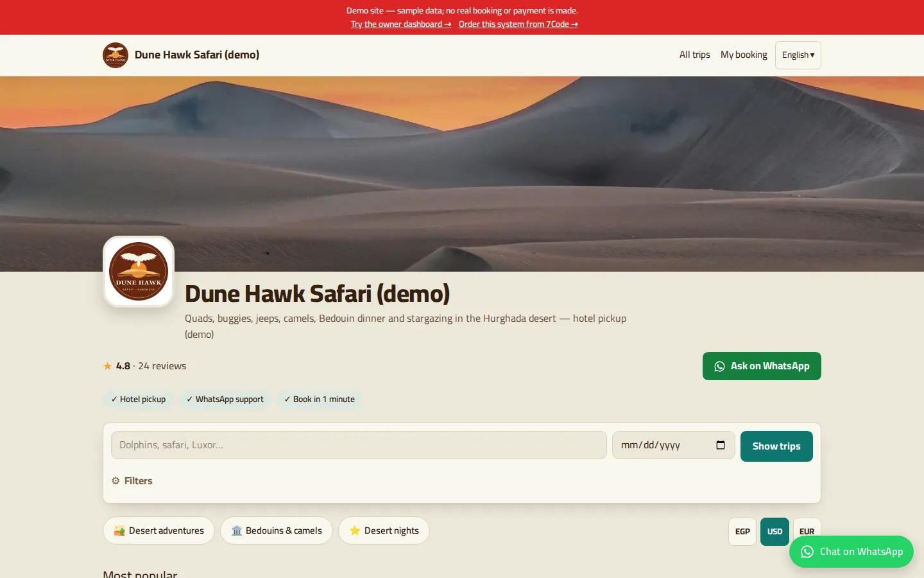Click the Chat on WhatsApp bubble icon

(x=807, y=552)
